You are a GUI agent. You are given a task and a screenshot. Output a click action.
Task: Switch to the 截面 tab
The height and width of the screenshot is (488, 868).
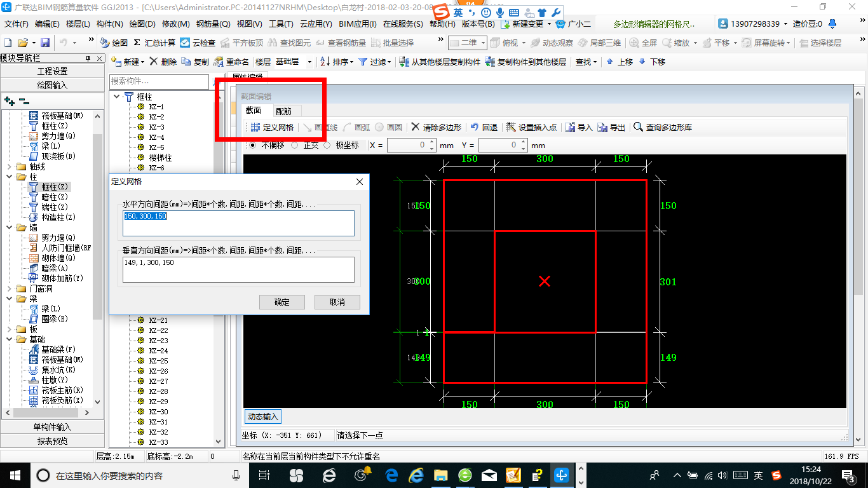click(x=254, y=111)
